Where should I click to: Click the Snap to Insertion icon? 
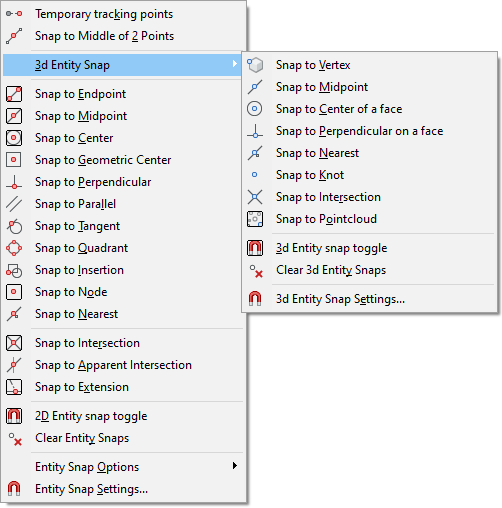point(14,270)
